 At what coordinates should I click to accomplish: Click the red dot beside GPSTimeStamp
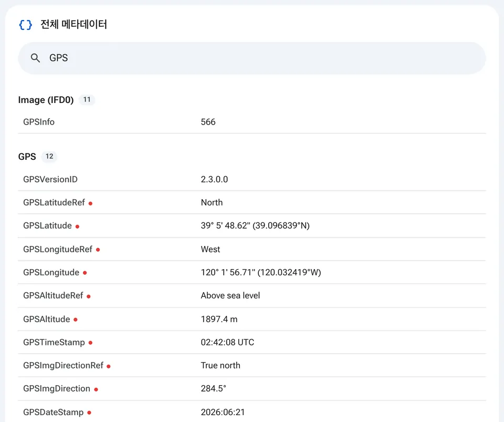click(90, 343)
